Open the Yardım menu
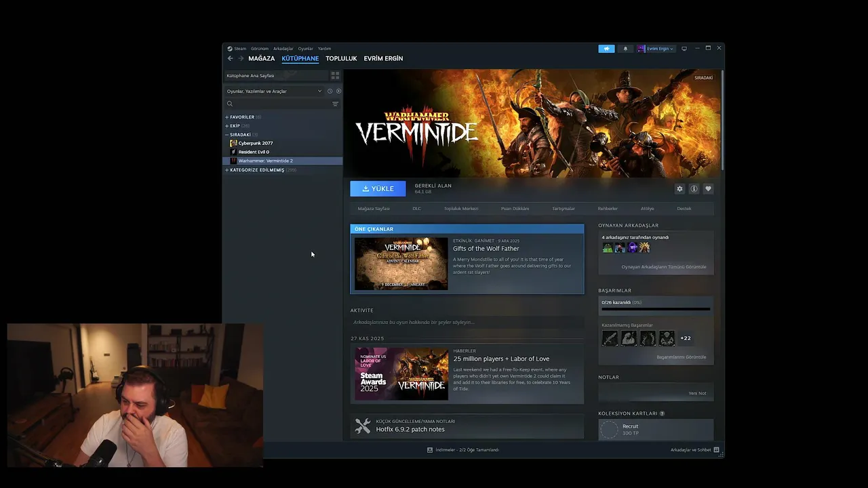This screenshot has width=868, height=488. pos(325,49)
